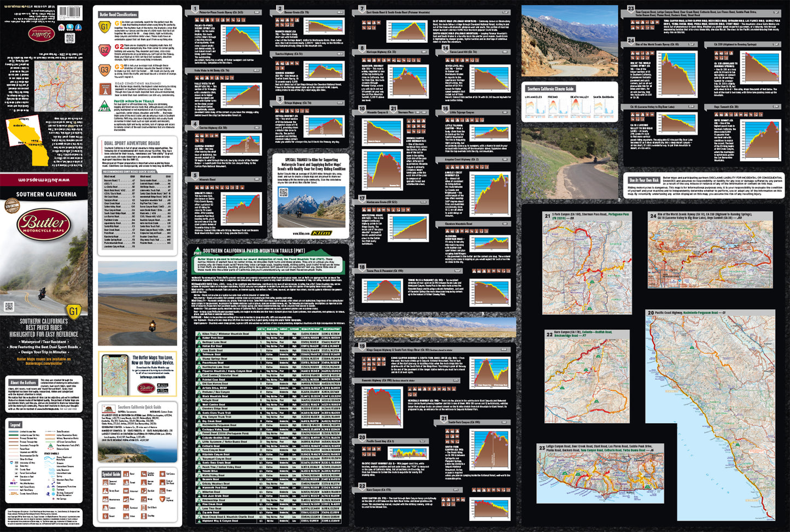Click the red G2 shield icon
The image size is (790, 532).
[104, 49]
